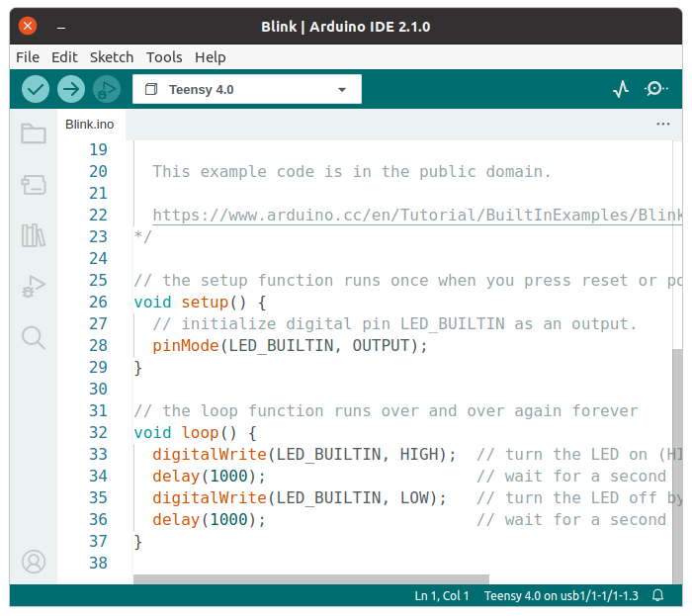The width and height of the screenshot is (692, 616).
Task: Click line number 38 in gutter
Action: [99, 563]
